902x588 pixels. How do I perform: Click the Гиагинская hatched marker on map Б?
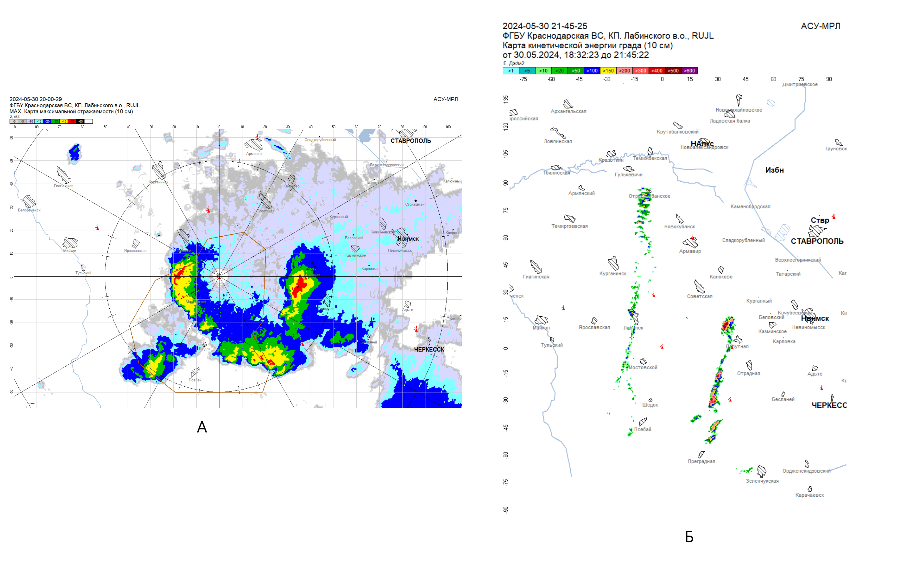pos(536,267)
